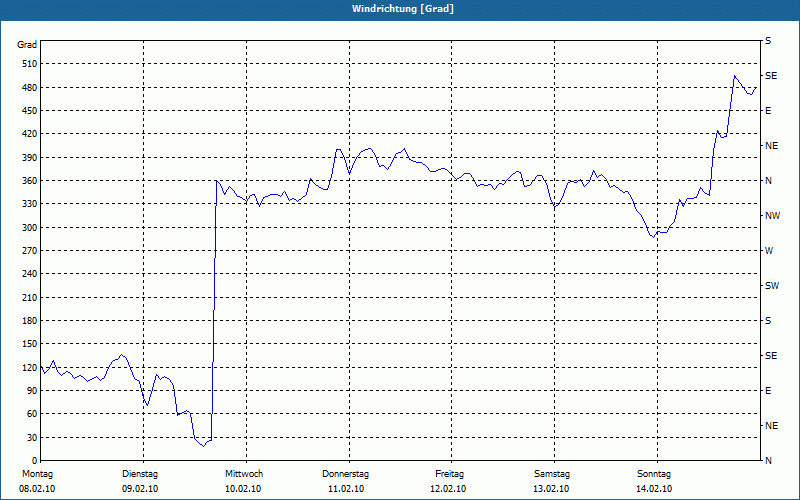Select the 'Montag' day label
The width and height of the screenshot is (800, 500).
tap(37, 474)
